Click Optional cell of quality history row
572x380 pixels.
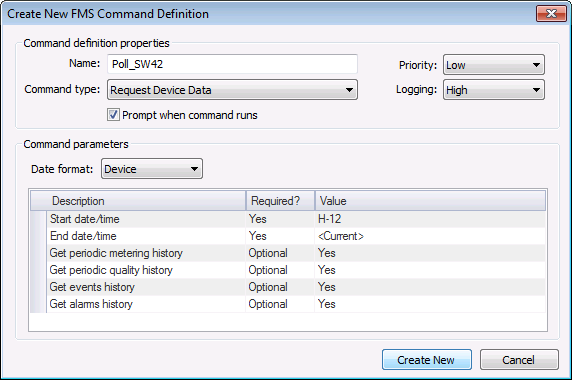[x=280, y=270]
